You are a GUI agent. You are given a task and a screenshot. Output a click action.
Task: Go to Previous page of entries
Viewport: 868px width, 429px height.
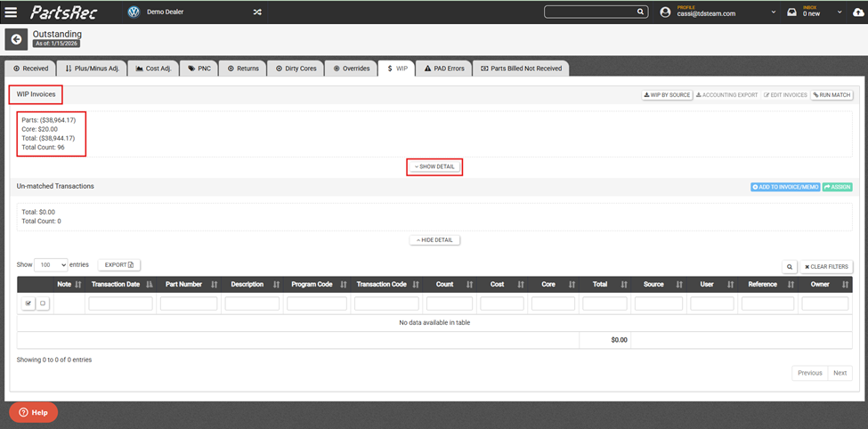[810, 373]
